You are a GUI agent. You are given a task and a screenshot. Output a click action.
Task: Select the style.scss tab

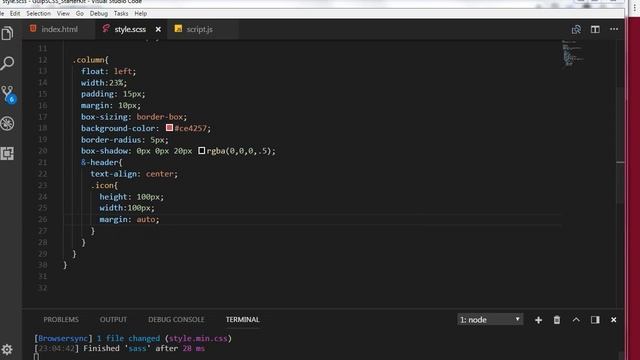coord(130,29)
